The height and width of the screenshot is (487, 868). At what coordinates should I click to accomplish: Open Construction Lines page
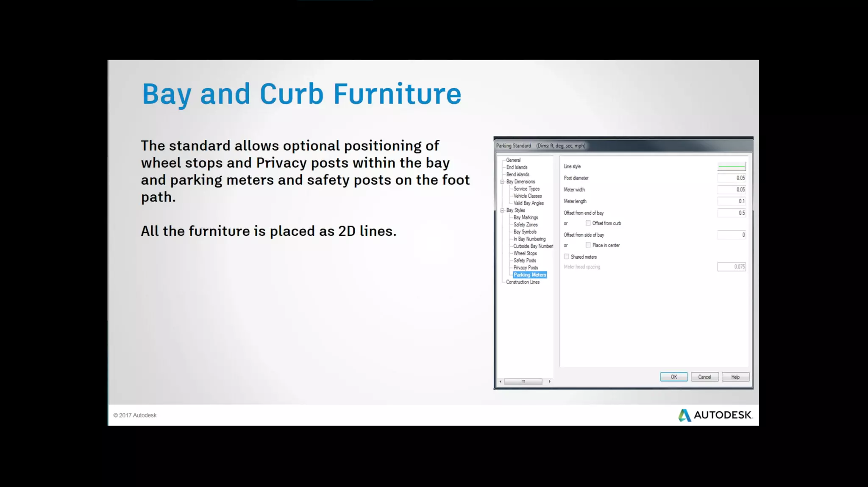click(523, 282)
